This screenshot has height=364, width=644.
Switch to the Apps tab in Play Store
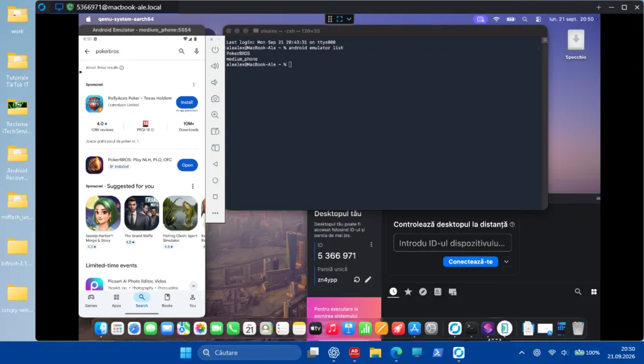point(116,300)
